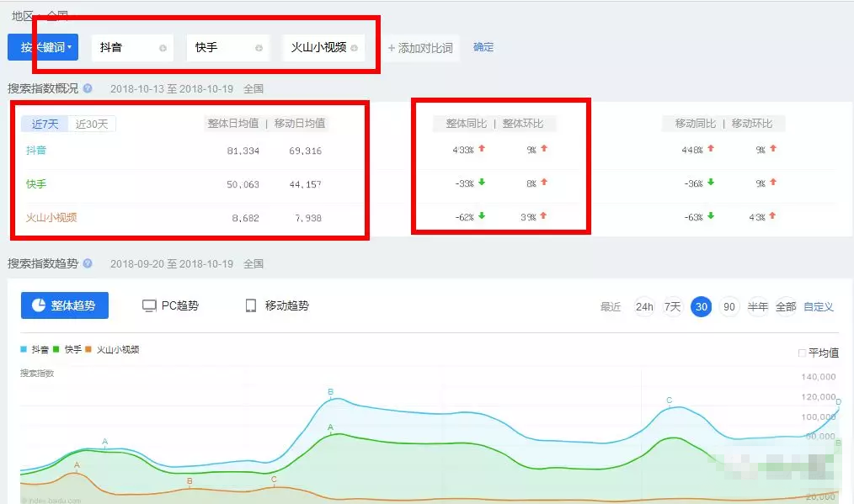Screen dimensions: 854x504
Task: Click the 整体同比 column header
Action: click(467, 124)
